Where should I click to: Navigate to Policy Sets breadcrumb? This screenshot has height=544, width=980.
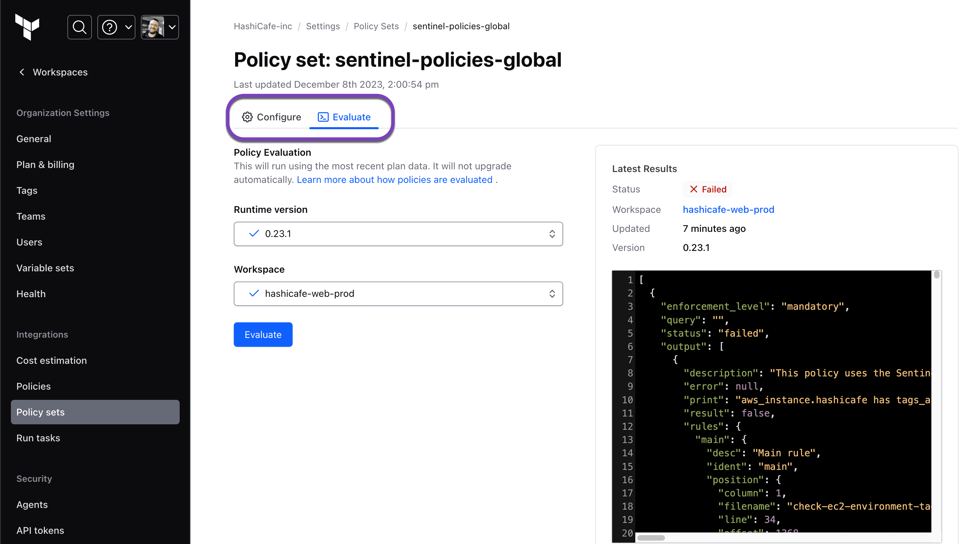click(376, 26)
